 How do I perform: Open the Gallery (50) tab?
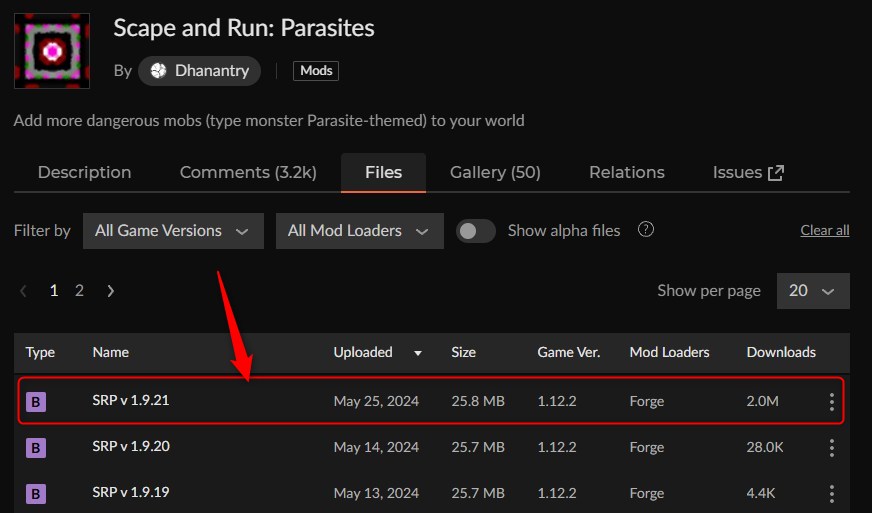tap(495, 172)
